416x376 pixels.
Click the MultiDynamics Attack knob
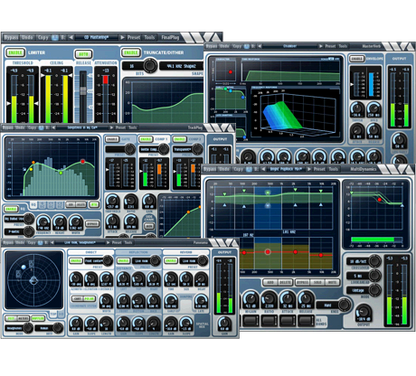(287, 299)
